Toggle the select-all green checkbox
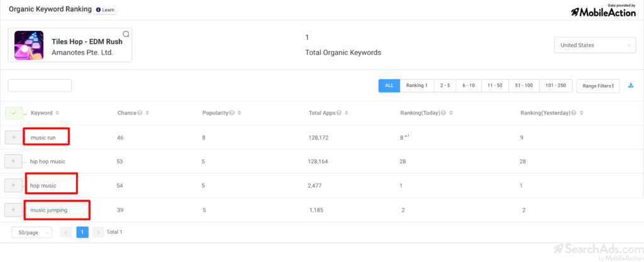This screenshot has width=644, height=262. click(14, 113)
